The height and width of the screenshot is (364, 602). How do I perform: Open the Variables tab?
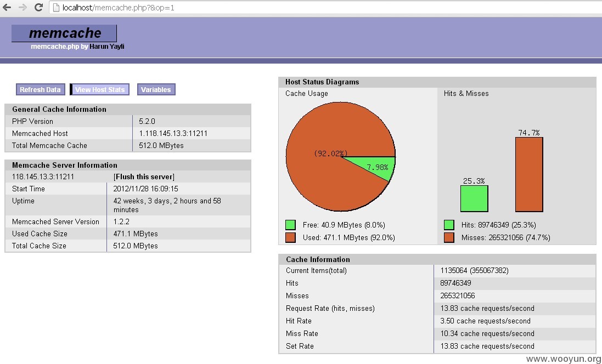[156, 89]
